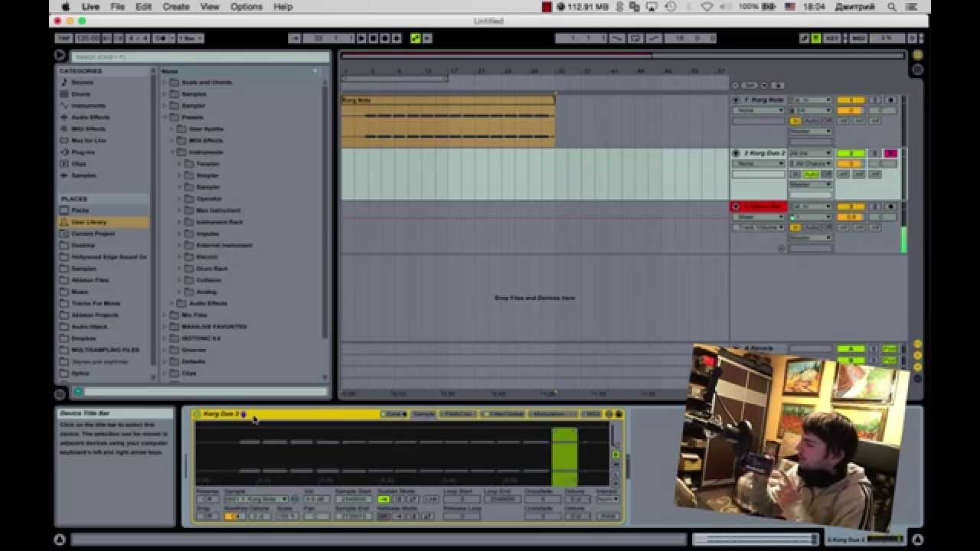Click the Wi-Fi status icon
980x551 pixels.
[707, 7]
